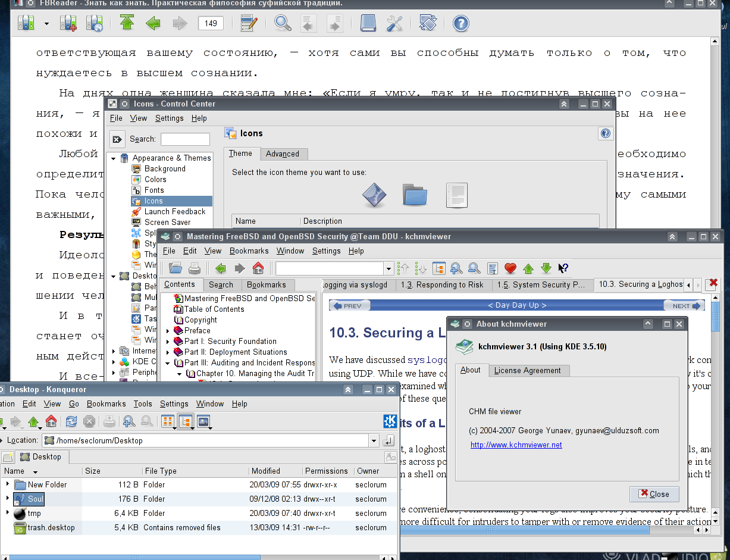The image size is (730, 560).
Task: Select Soul folder in Konqueror
Action: [x=29, y=499]
